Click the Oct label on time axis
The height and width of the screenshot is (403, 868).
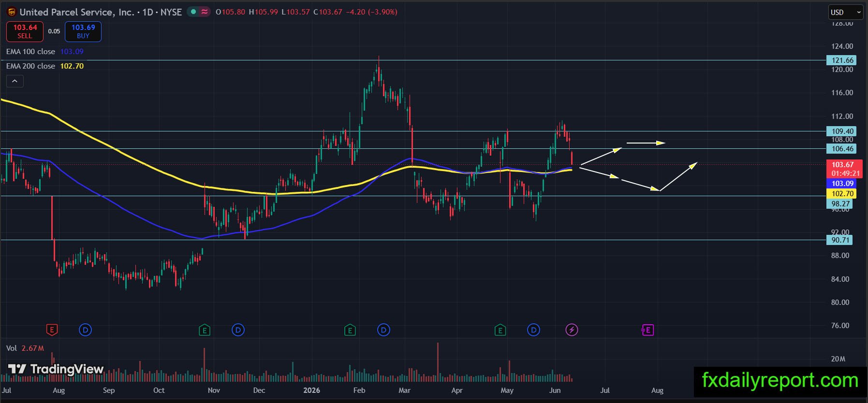click(159, 390)
